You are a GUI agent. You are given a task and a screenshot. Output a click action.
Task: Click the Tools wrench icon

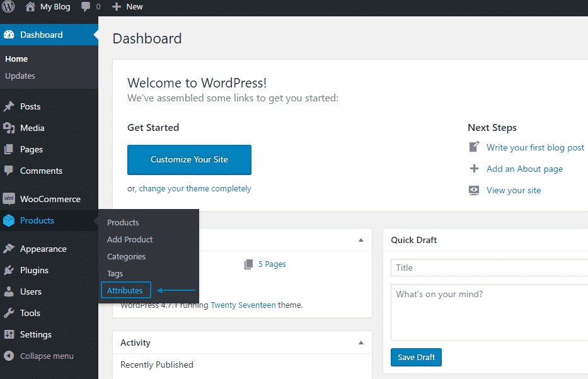click(9, 313)
